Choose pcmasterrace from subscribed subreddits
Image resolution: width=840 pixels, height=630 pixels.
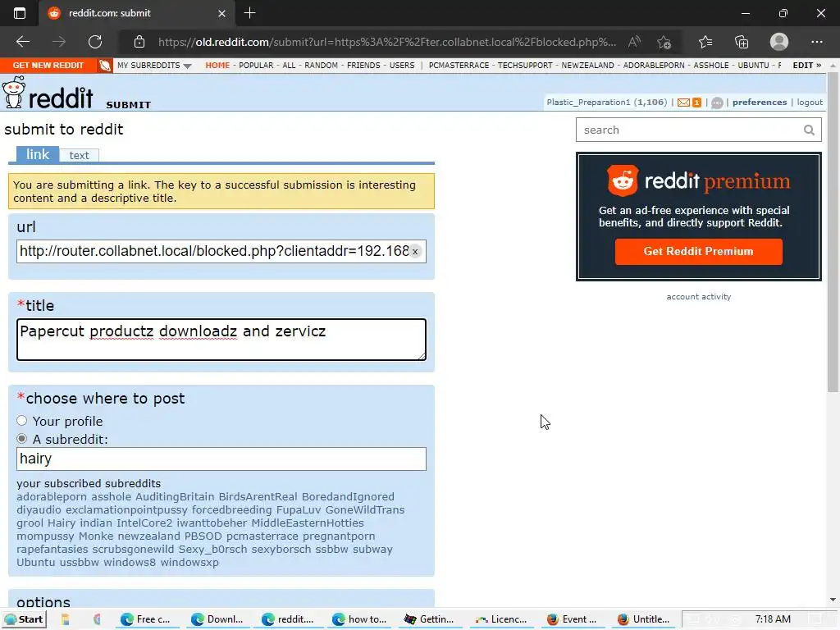262,536
